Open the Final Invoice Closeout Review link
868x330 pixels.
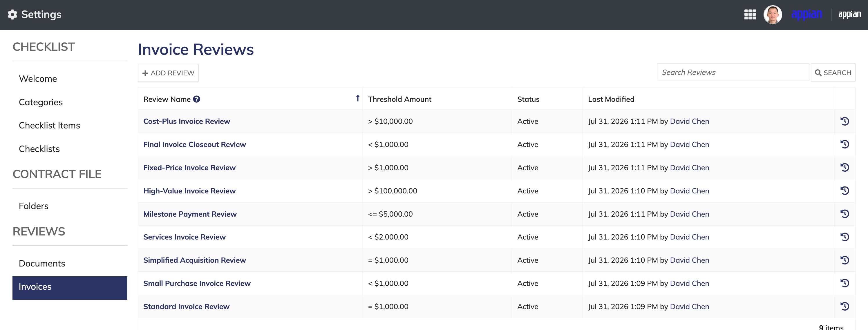coord(194,144)
